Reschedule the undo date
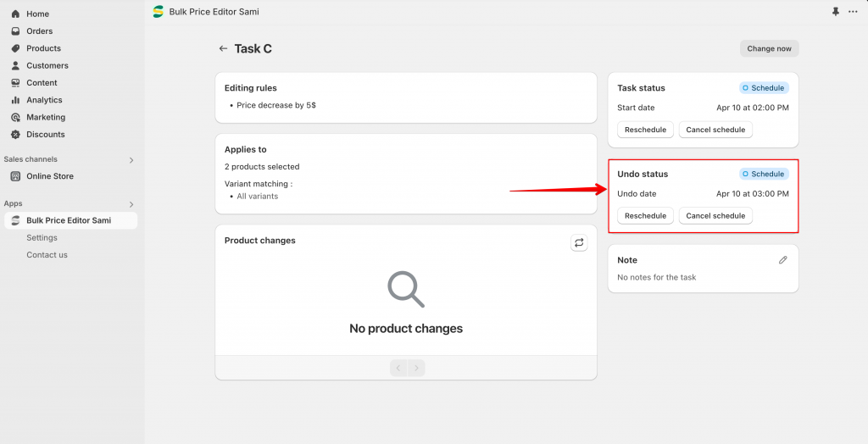The image size is (868, 444). point(645,216)
